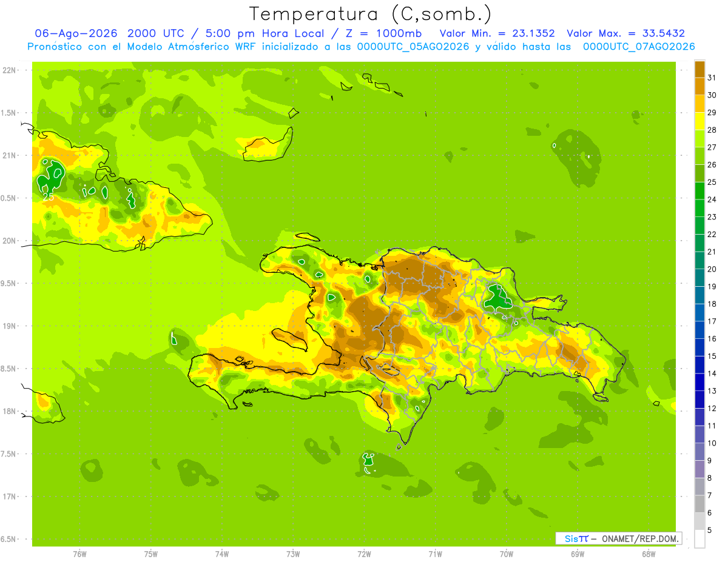The width and height of the screenshot is (728, 562).
Task: Click legend value 15
Action: (712, 356)
